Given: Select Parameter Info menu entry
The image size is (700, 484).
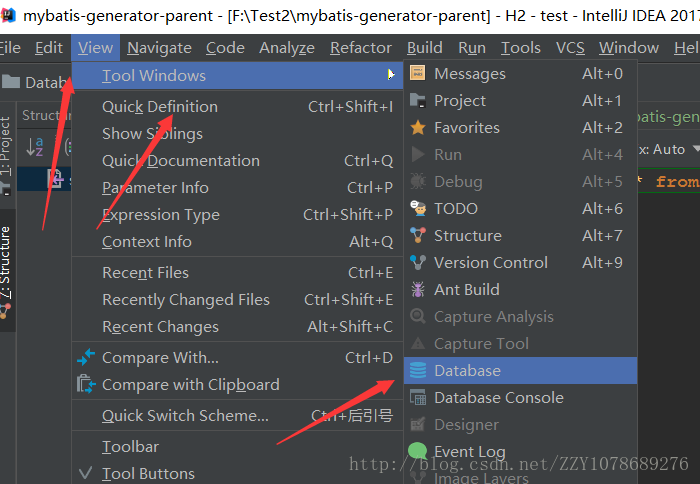Looking at the screenshot, I should [237, 188].
